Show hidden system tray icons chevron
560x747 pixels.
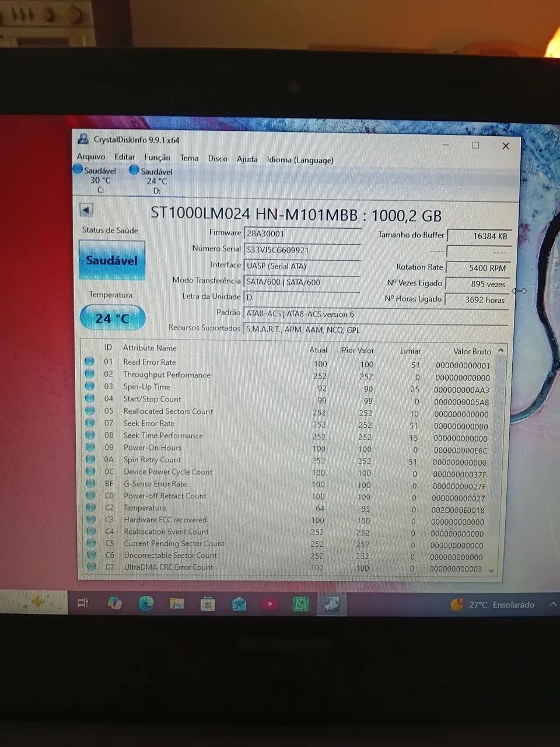[553, 604]
